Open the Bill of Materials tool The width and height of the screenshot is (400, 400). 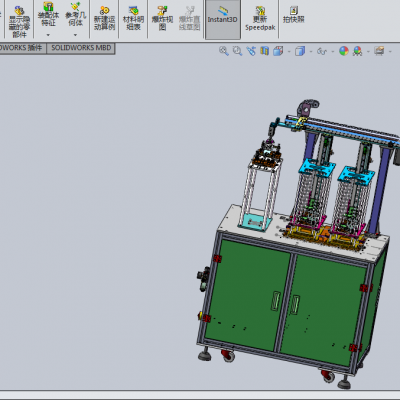pos(133,19)
